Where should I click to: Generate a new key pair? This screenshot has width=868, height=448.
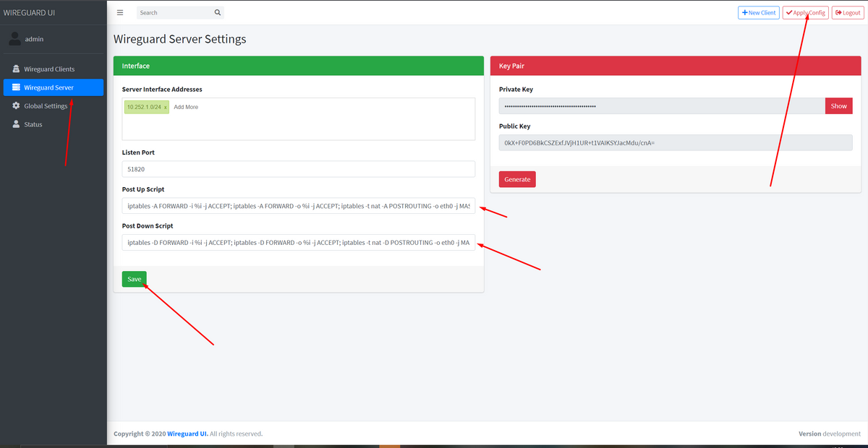(517, 179)
